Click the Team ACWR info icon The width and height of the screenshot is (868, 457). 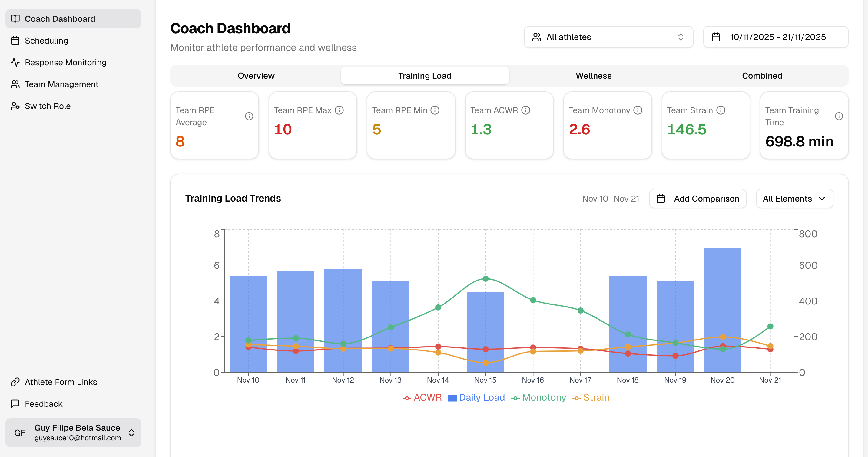pos(526,110)
